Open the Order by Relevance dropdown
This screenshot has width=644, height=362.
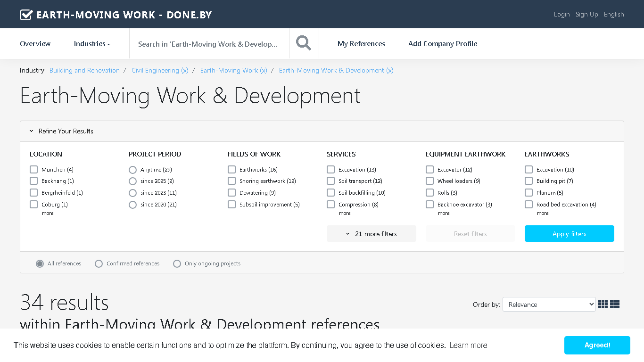549,304
